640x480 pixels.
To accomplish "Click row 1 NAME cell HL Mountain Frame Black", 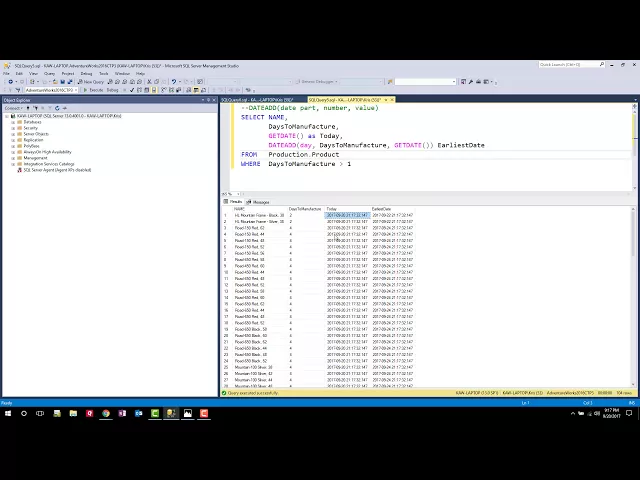I will point(260,215).
